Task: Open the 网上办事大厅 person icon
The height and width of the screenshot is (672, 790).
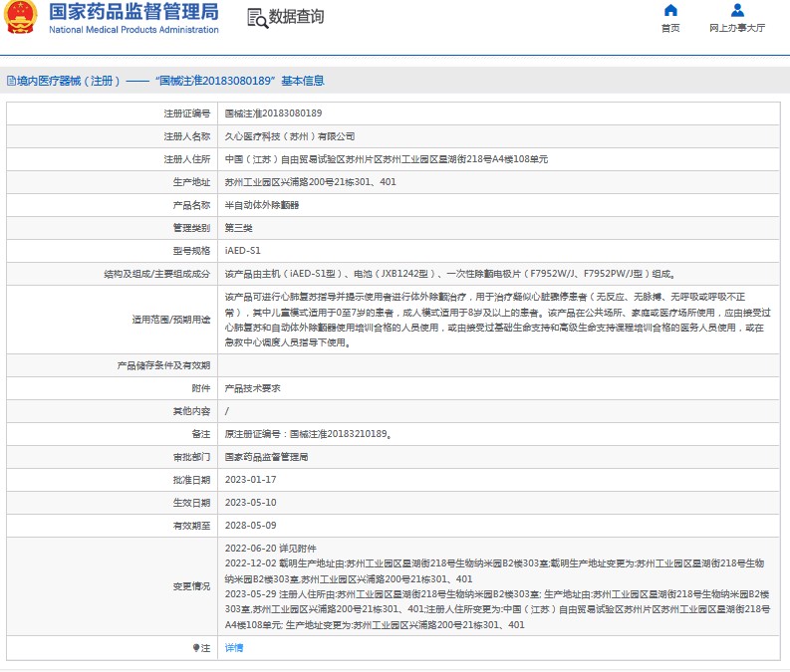Action: coord(737,10)
